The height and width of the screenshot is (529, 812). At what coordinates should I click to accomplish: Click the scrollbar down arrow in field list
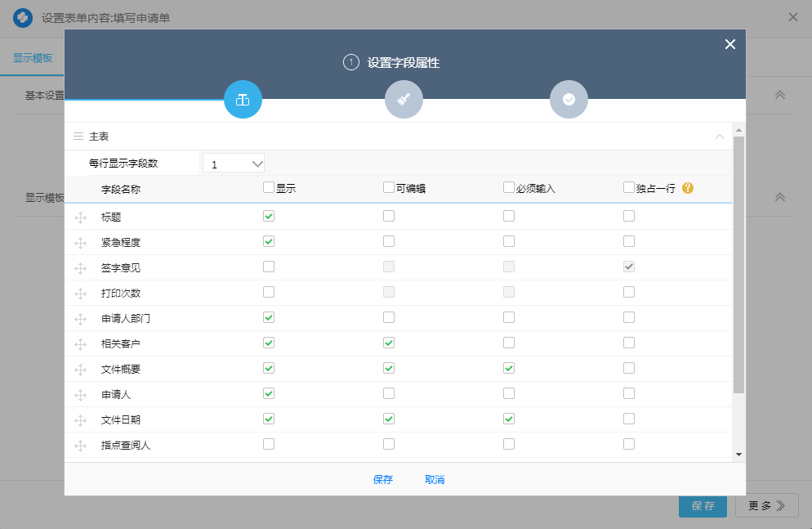(738, 454)
